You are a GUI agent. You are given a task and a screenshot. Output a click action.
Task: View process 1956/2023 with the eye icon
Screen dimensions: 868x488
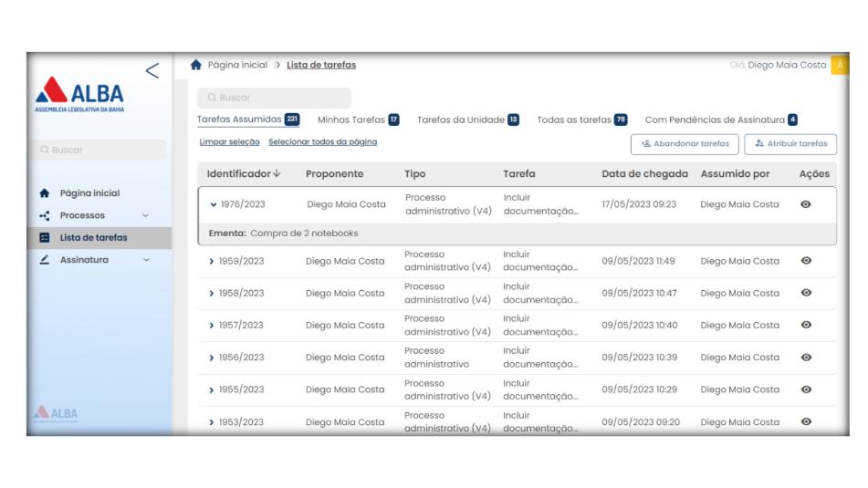(x=807, y=358)
